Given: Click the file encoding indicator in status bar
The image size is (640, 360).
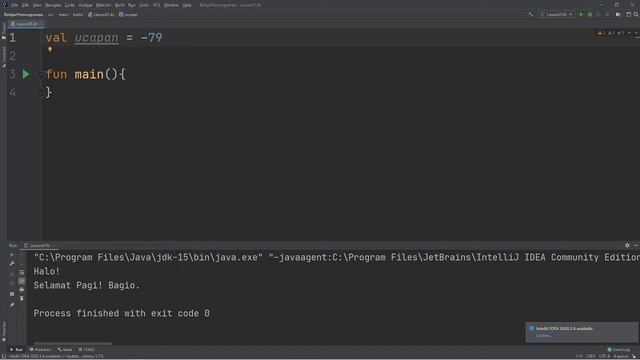Looking at the screenshot, I should point(604,356).
